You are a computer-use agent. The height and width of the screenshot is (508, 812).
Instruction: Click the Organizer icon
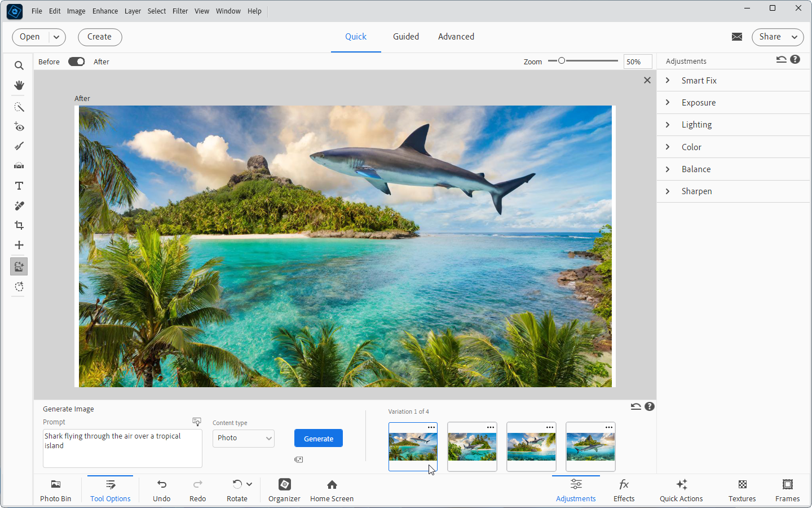click(284, 490)
